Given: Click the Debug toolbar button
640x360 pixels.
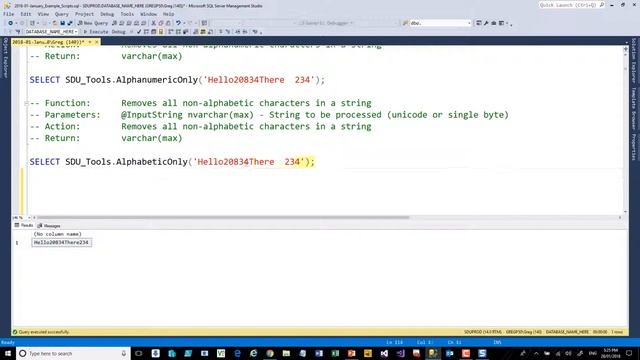Looking at the screenshot, I should click(x=118, y=31).
